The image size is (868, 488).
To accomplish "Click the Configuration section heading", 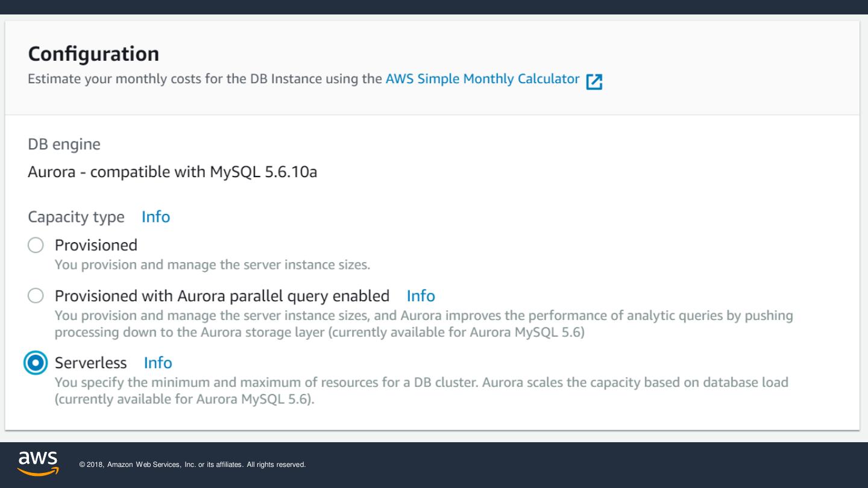I will [93, 54].
